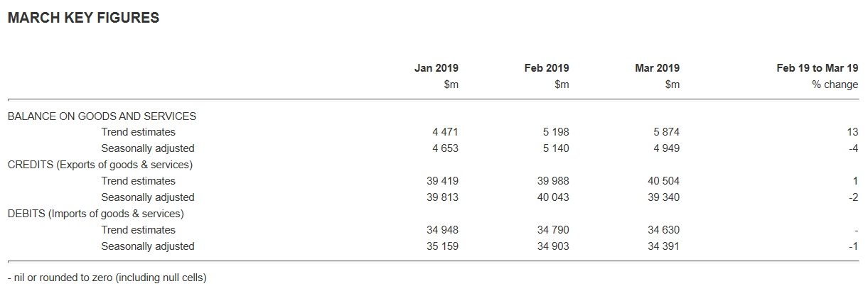The width and height of the screenshot is (868, 296).
Task: Click the BALANCE ON GOODS AND SERVICES row
Action: 102,116
